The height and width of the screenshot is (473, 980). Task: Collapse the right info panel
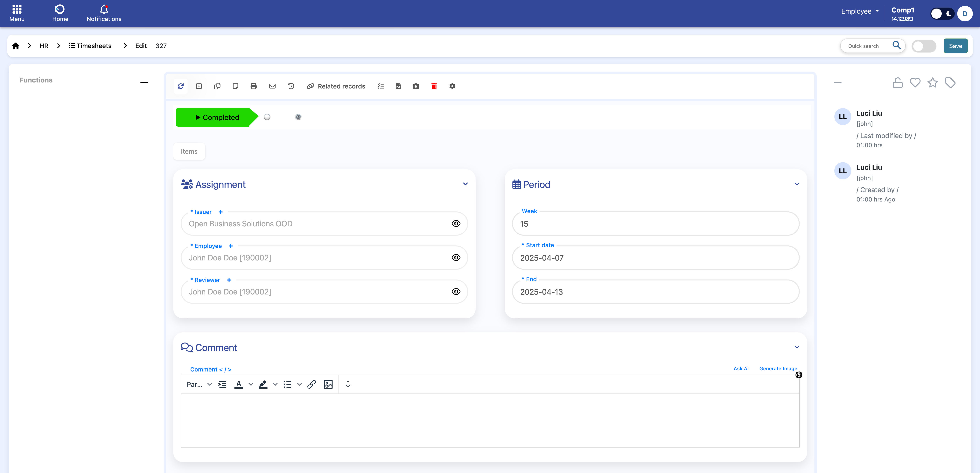coord(838,83)
